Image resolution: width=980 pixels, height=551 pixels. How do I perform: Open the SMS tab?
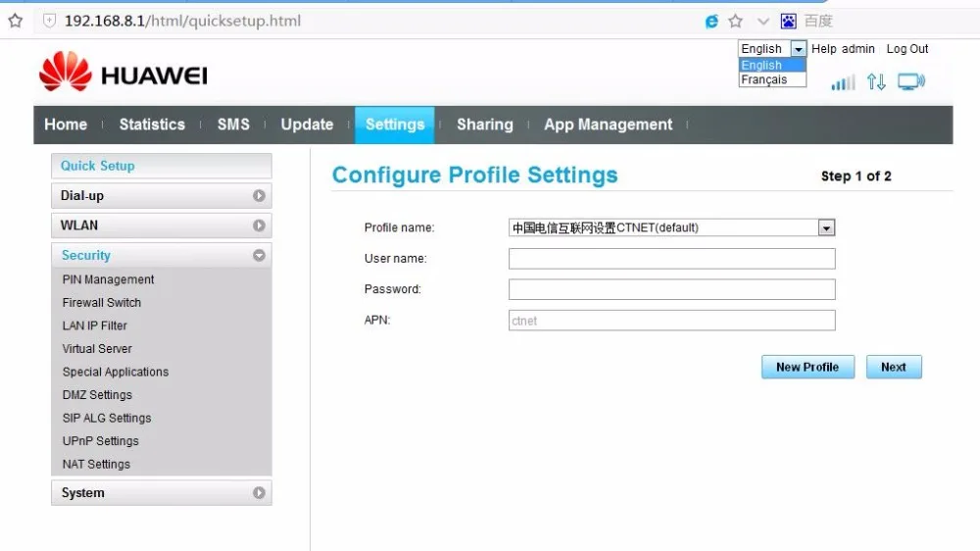[x=233, y=125]
